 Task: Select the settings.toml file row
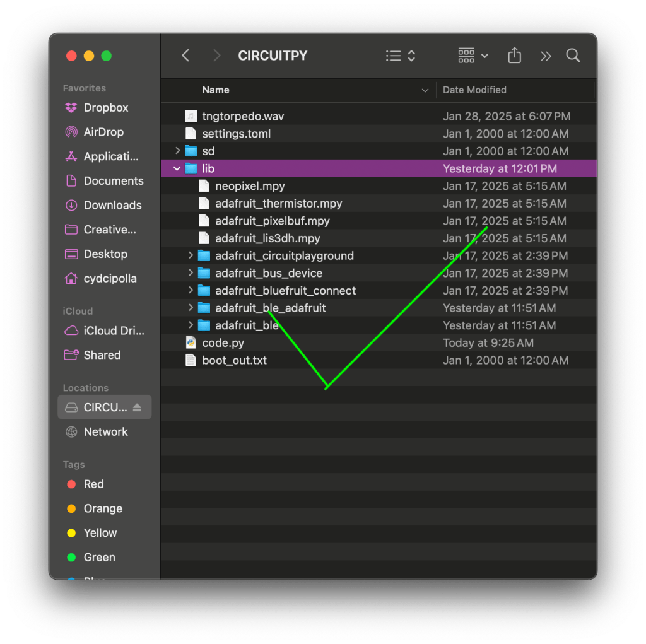click(x=236, y=134)
